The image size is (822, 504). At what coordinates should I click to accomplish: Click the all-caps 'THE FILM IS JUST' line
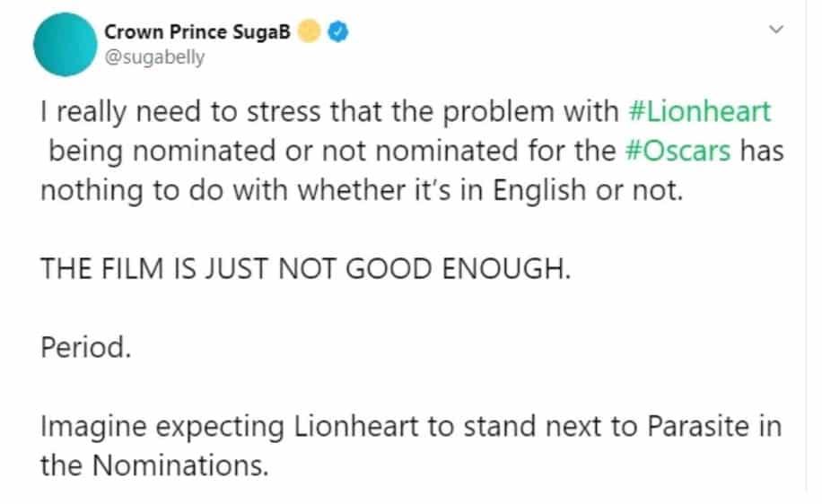306,269
